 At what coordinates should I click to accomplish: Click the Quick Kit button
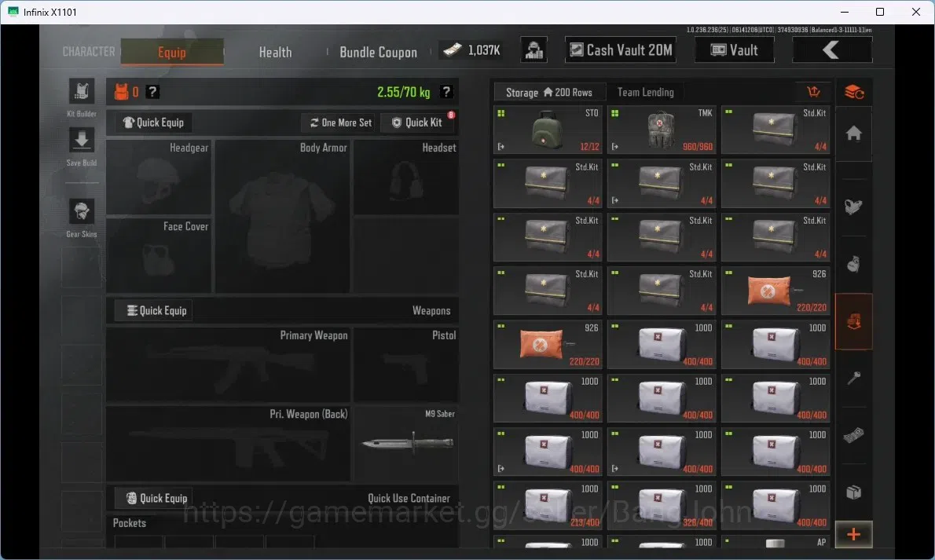(x=416, y=123)
